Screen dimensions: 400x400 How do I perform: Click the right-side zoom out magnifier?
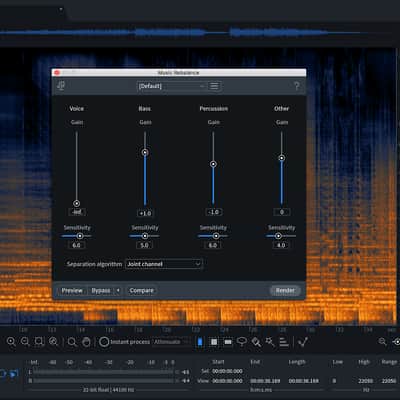pos(382,341)
